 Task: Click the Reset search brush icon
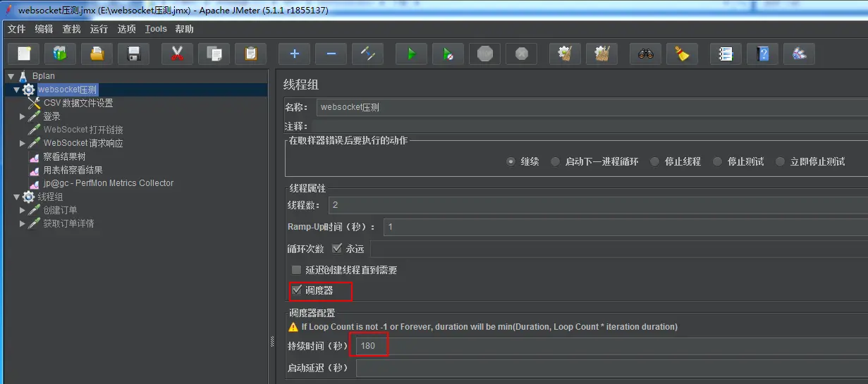coord(682,54)
